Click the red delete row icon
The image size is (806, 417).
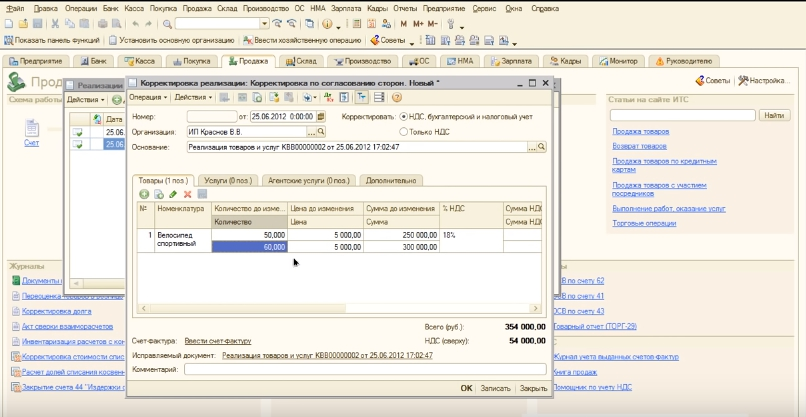point(187,194)
